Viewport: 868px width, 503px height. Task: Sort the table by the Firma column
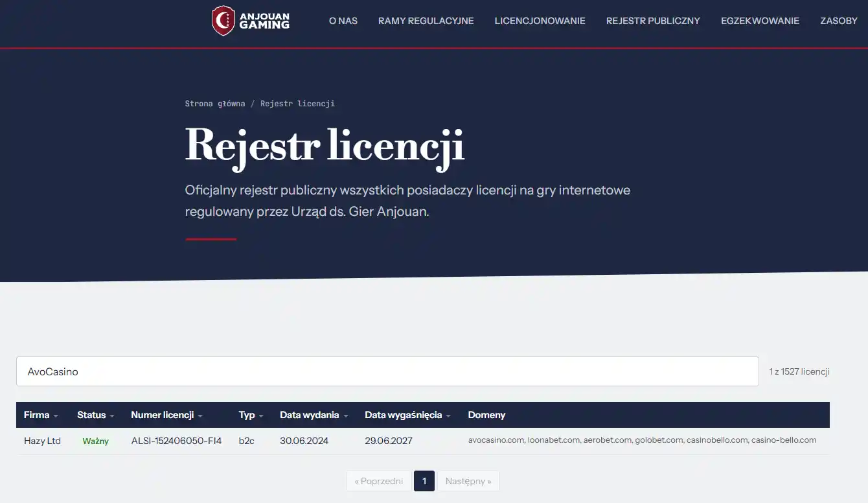[41, 415]
